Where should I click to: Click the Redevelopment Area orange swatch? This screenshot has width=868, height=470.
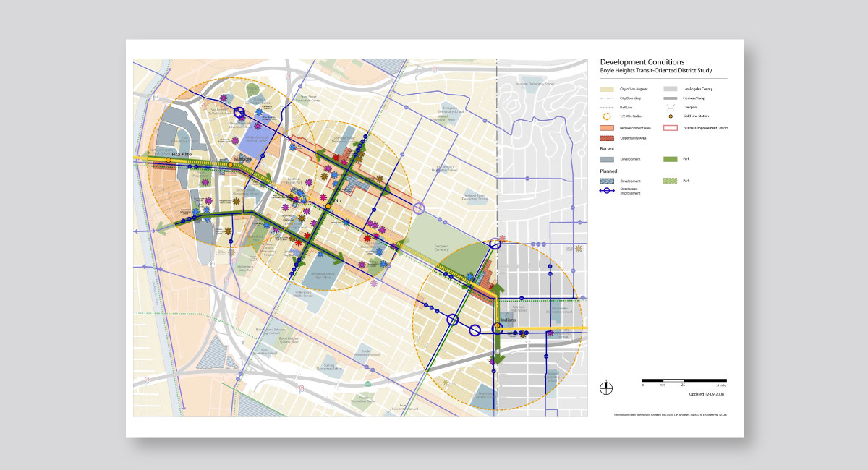point(607,128)
